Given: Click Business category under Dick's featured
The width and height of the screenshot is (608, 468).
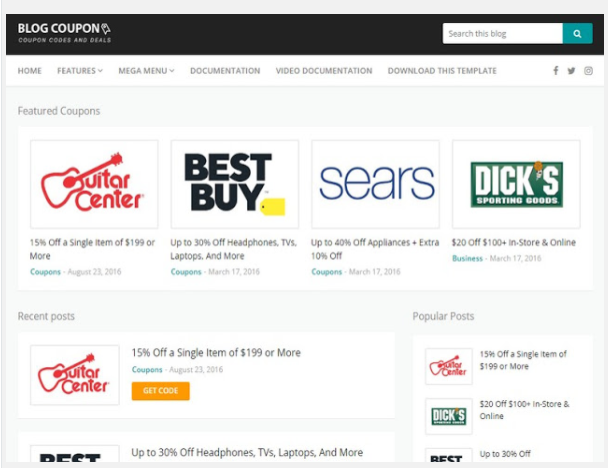Looking at the screenshot, I should click(x=467, y=258).
